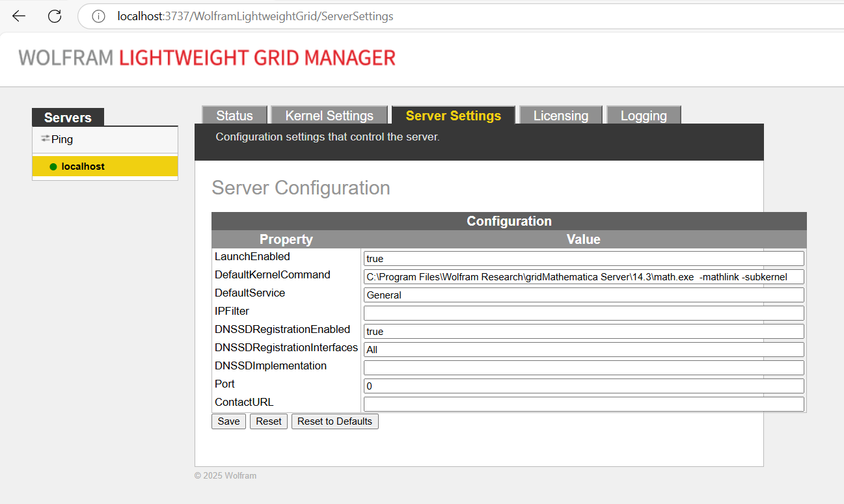Select the Server Settings tab
This screenshot has width=844, height=504.
[x=454, y=115]
